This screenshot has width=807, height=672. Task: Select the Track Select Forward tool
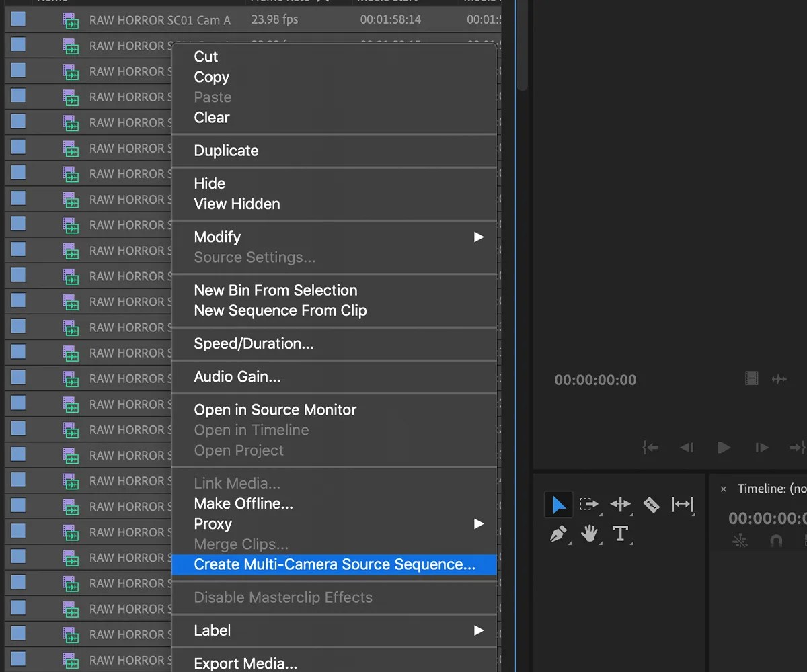coord(589,505)
